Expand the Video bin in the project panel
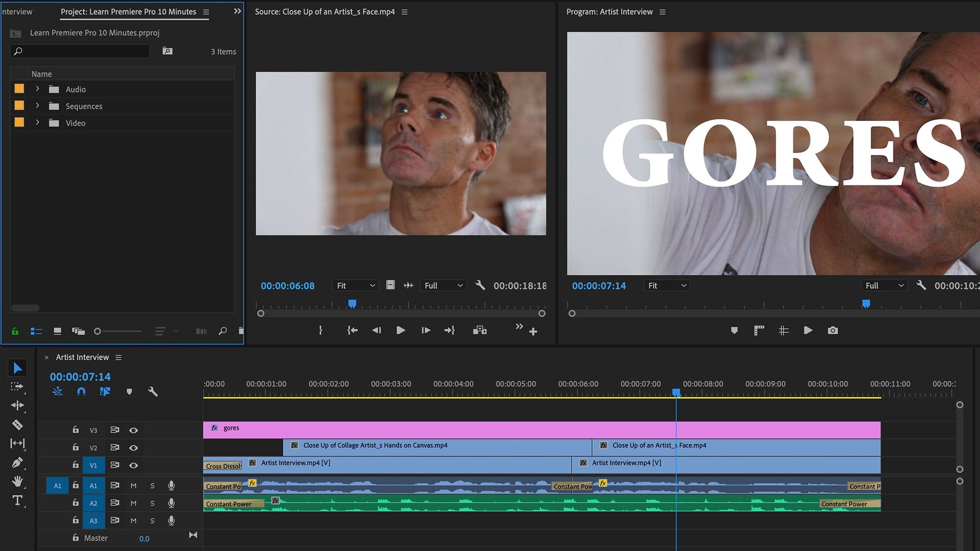Viewport: 980px width, 551px height. coord(37,122)
